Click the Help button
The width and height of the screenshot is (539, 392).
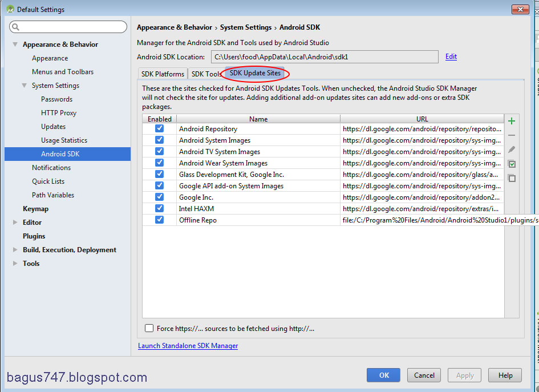[505, 375]
